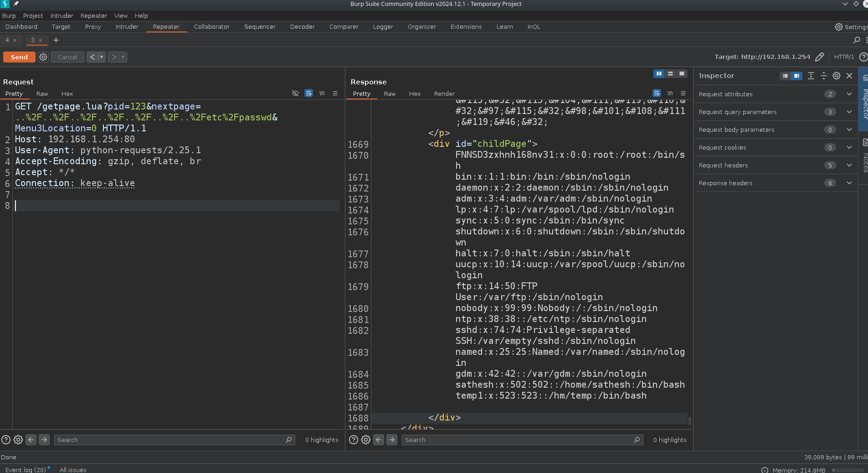Edit target with pencil icon

(x=819, y=57)
